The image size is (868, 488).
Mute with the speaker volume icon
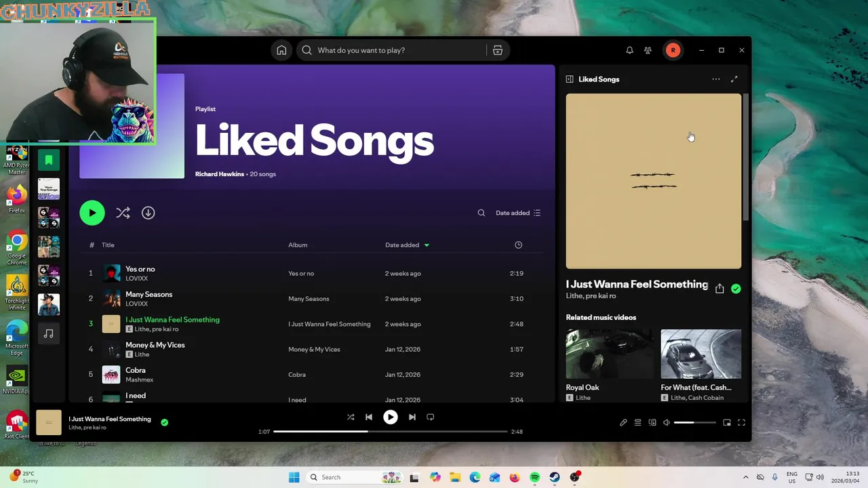pos(667,422)
